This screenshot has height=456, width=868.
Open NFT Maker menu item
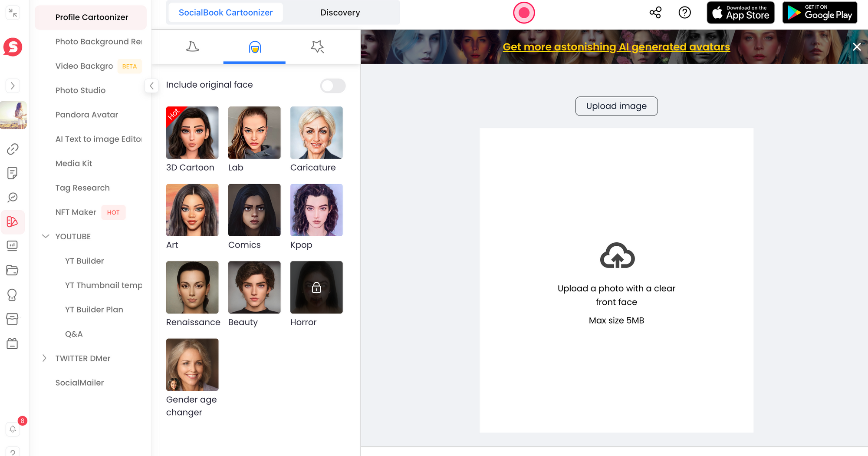pyautogui.click(x=76, y=212)
